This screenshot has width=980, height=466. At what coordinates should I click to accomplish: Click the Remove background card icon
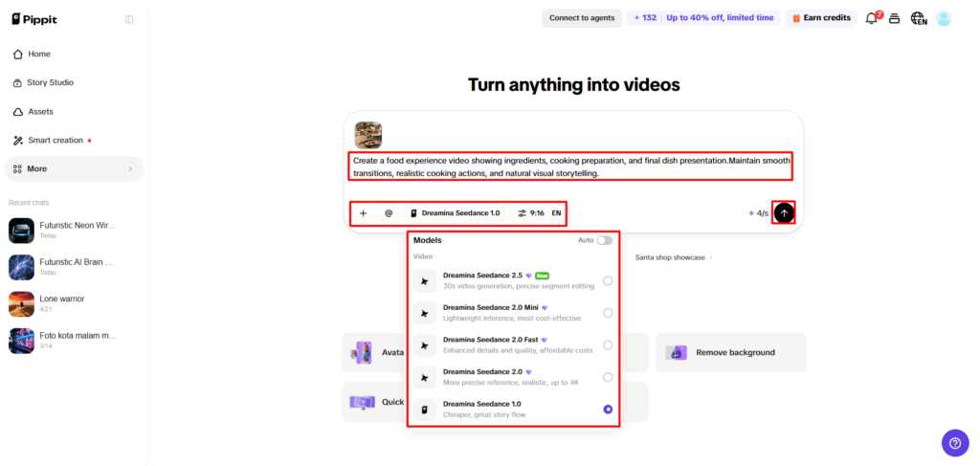click(x=677, y=352)
